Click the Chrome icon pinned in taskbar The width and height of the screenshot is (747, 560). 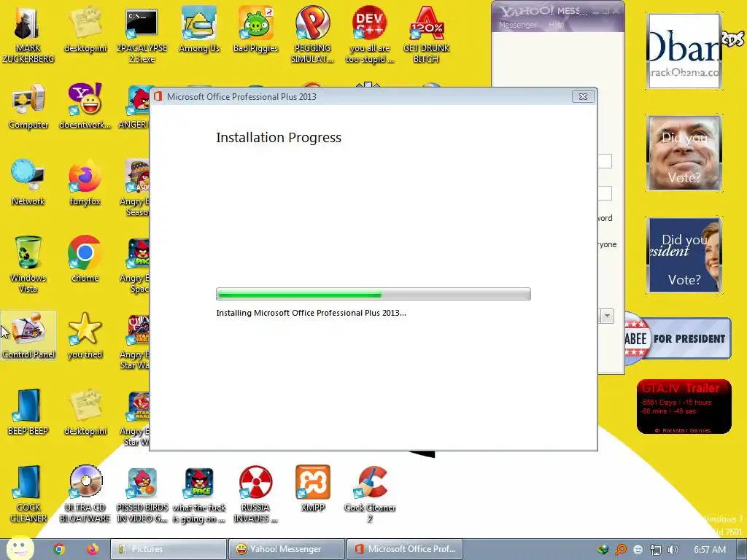tap(59, 549)
